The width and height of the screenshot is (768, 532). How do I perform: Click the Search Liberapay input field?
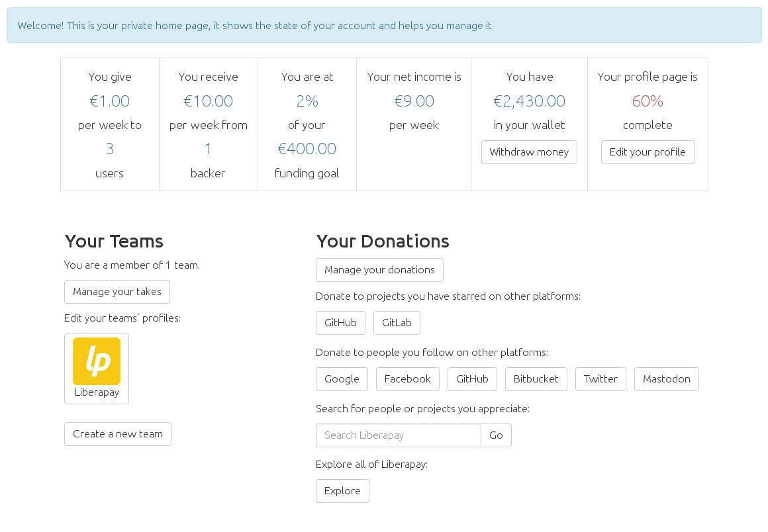(x=397, y=435)
